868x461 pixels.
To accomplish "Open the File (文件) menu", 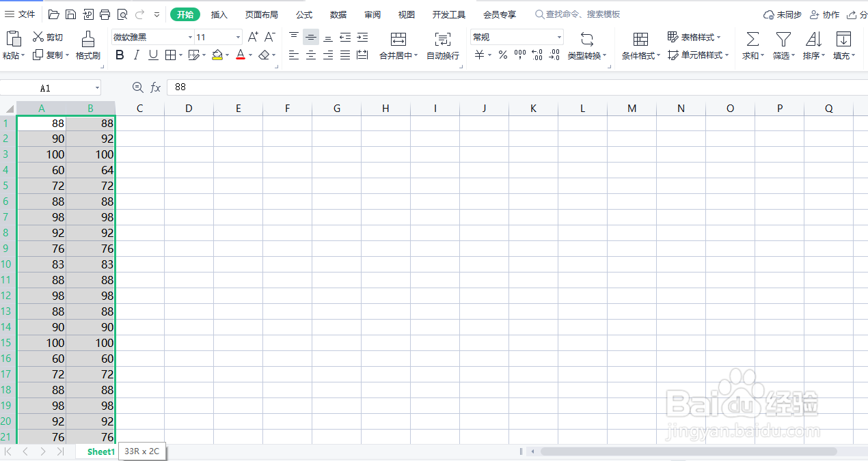I will coord(21,14).
